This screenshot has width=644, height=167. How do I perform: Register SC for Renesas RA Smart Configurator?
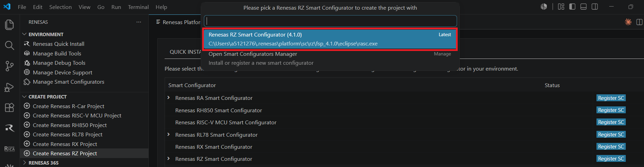pyautogui.click(x=611, y=98)
